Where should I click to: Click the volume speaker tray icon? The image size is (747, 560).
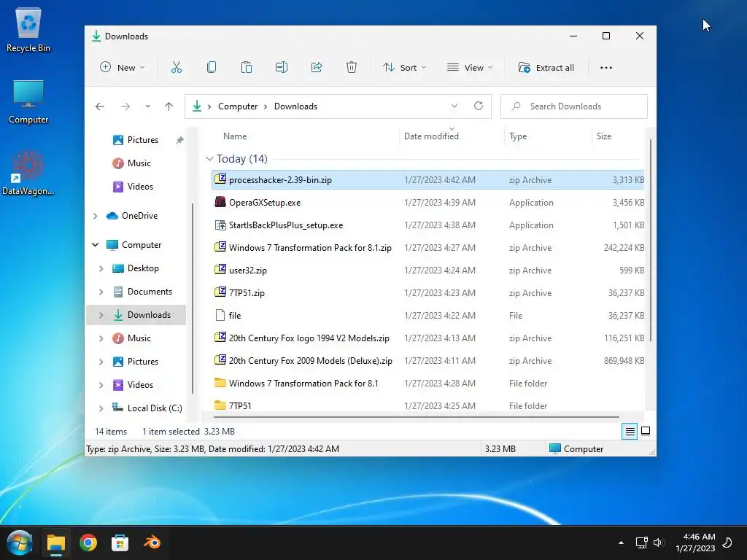659,542
